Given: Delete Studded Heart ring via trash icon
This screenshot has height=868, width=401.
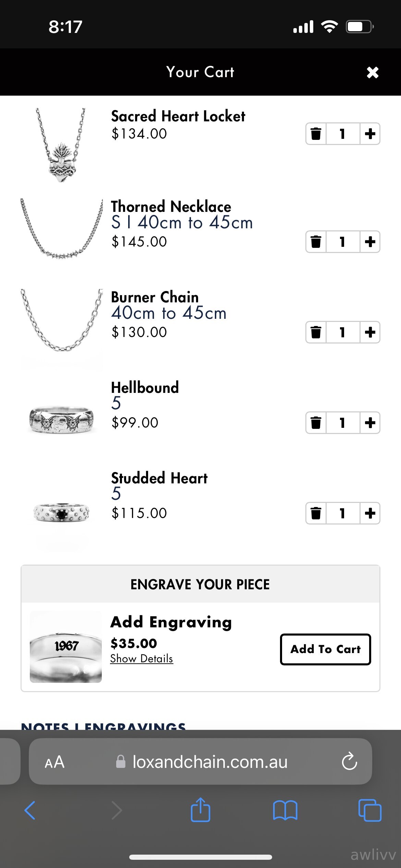Looking at the screenshot, I should [316, 513].
